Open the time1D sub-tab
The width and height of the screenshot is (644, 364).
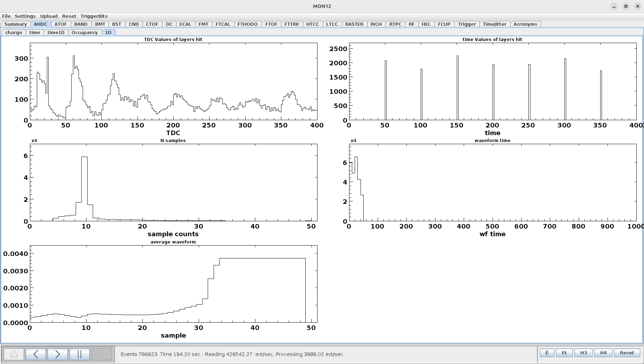pos(56,32)
